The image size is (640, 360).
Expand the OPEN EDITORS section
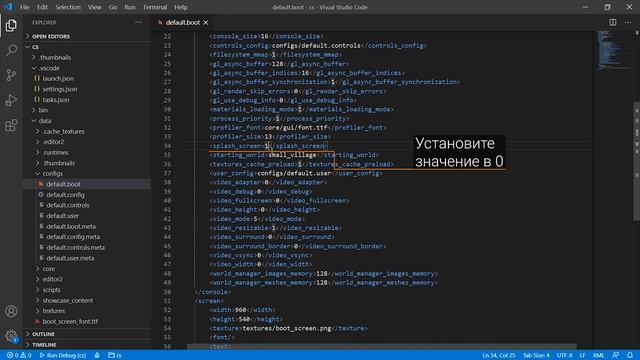pos(87,36)
